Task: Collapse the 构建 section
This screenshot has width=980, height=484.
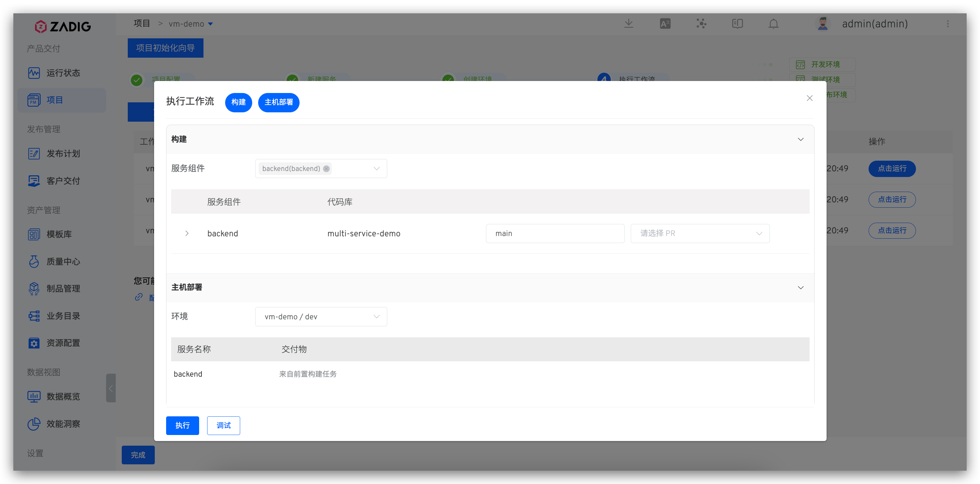Action: click(801, 139)
